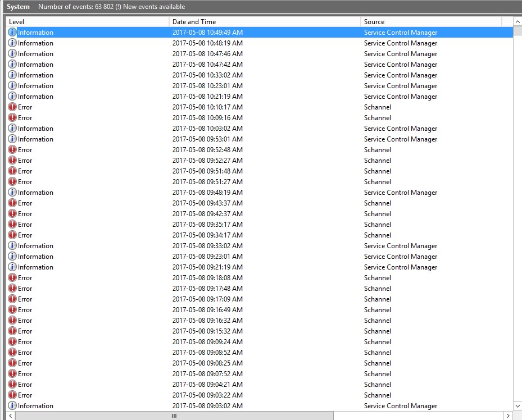Click the information icon of the 10:49:49 AM event
The height and width of the screenshot is (420, 522).
pos(12,32)
